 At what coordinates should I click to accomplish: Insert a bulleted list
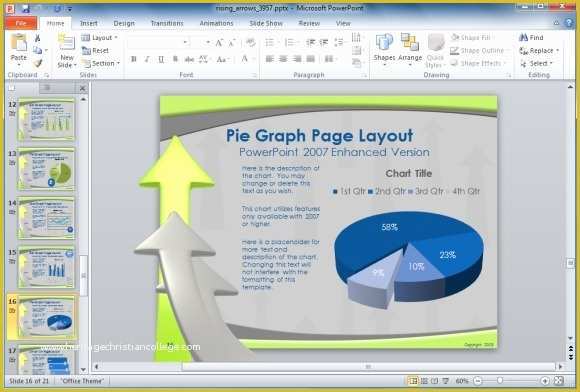pos(270,43)
